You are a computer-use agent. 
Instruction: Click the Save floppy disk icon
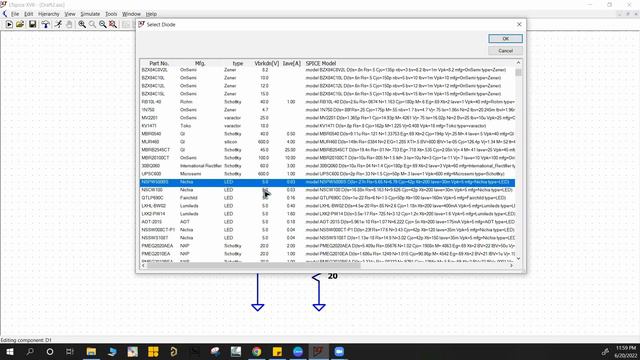(32, 24)
